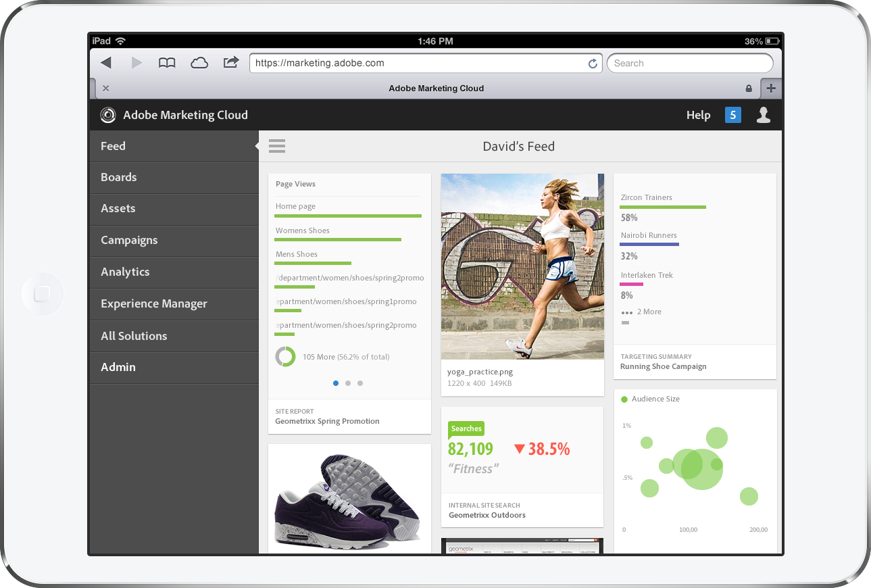Click the donut chart beside 105 More
The height and width of the screenshot is (588, 871).
[285, 356]
